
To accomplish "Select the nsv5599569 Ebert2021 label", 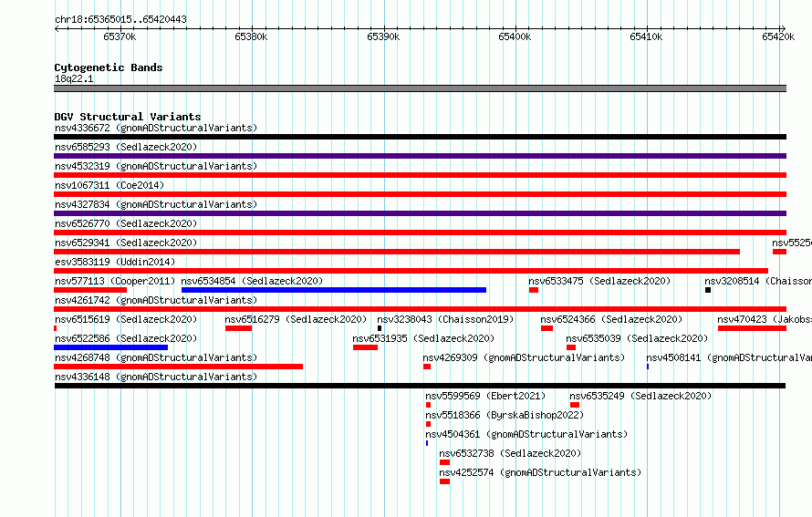I will point(485,396).
